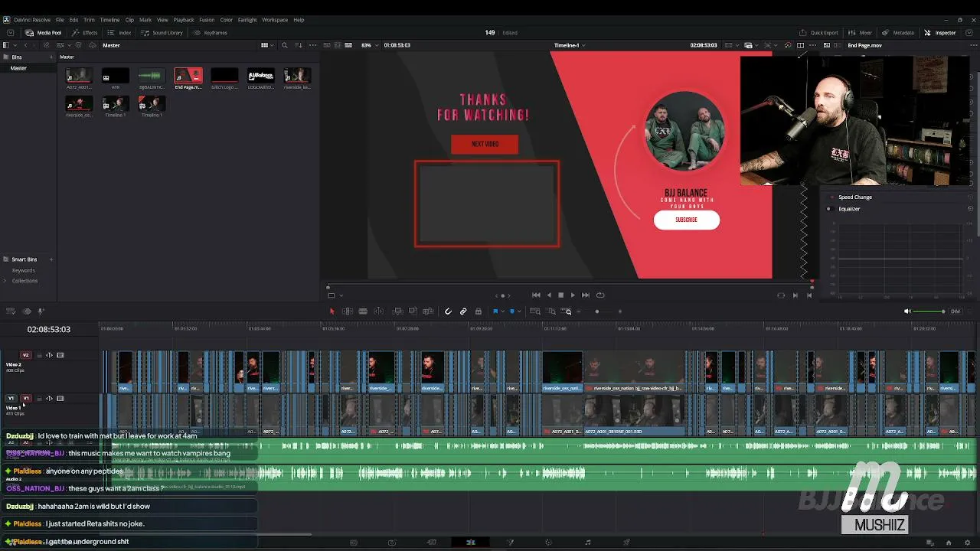Click the detail zoom icon
The width and height of the screenshot is (980, 551).
click(x=551, y=311)
